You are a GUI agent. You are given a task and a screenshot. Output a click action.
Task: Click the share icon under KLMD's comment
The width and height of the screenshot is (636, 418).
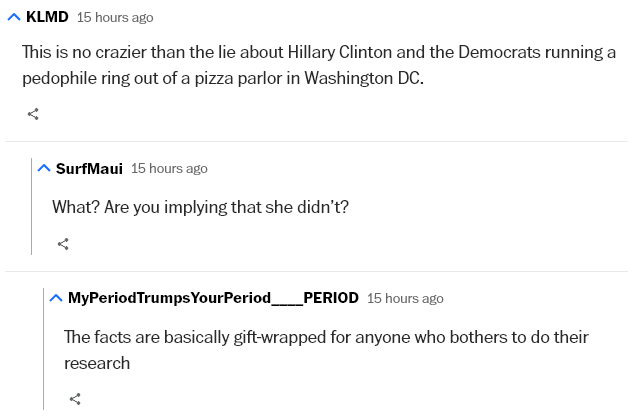pos(33,114)
